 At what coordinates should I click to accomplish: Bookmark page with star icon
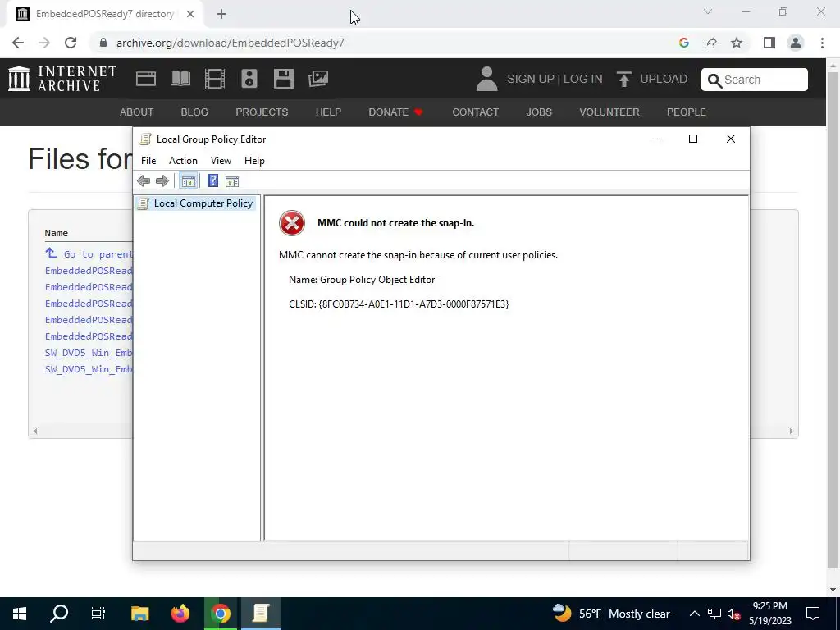click(737, 43)
